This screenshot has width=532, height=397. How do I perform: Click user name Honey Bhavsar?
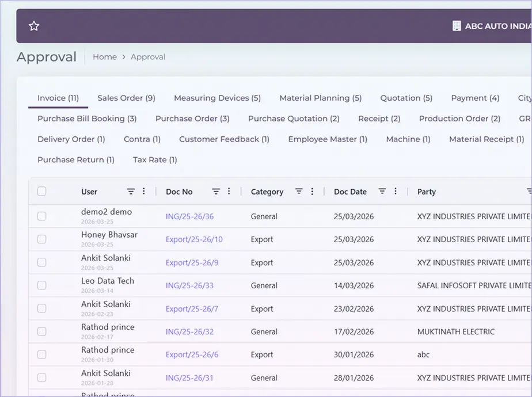(x=109, y=235)
